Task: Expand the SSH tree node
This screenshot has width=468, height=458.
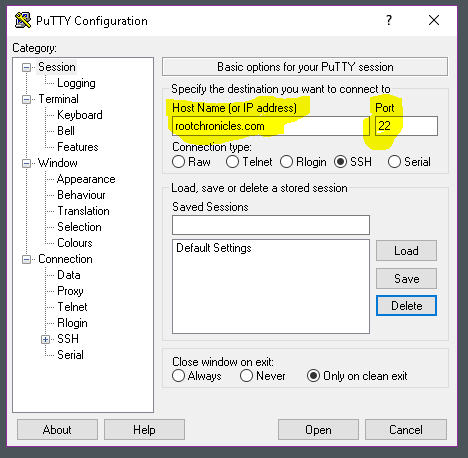Action: click(45, 339)
